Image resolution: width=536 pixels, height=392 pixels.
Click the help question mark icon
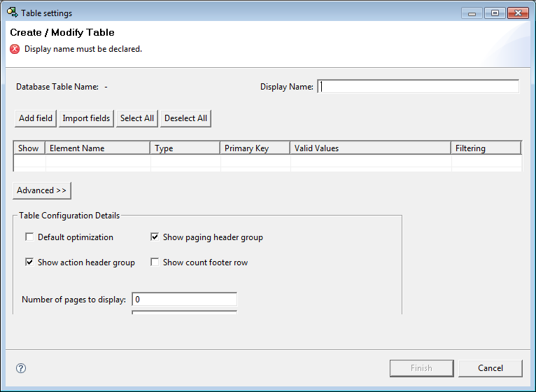[20, 368]
